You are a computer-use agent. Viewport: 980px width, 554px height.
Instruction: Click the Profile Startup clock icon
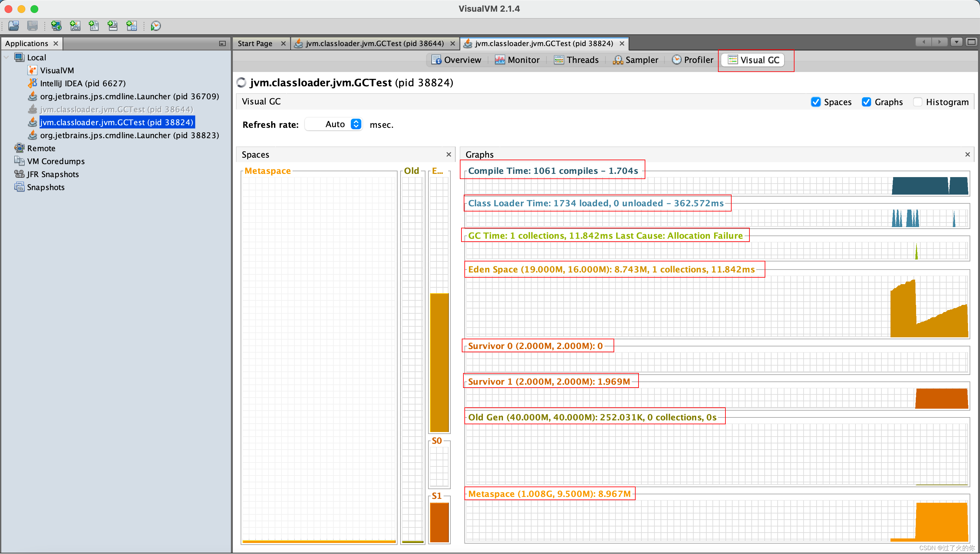coord(156,26)
